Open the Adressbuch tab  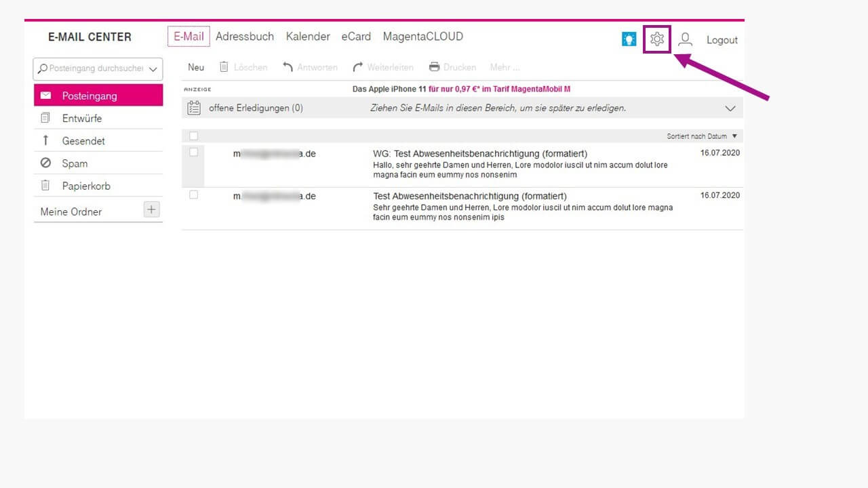(245, 37)
